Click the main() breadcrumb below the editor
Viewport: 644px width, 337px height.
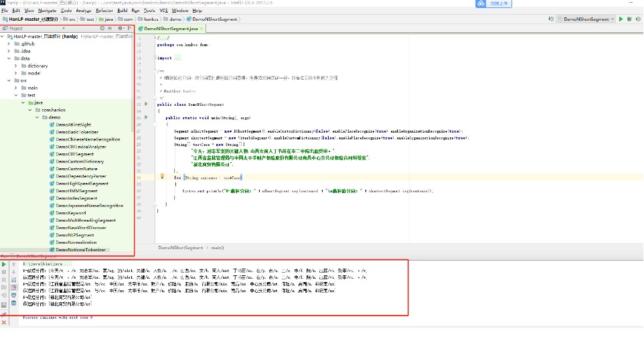218,248
